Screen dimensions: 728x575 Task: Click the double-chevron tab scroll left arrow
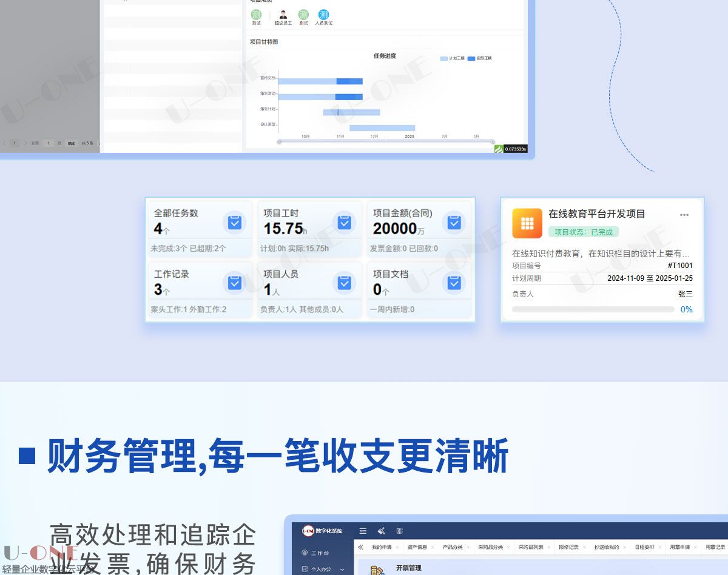pos(360,547)
